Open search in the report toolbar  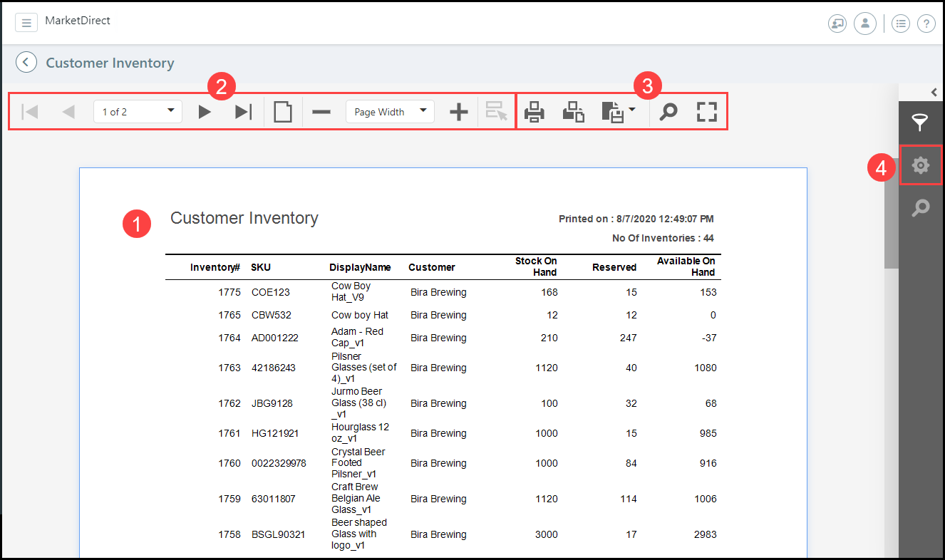pyautogui.click(x=668, y=112)
